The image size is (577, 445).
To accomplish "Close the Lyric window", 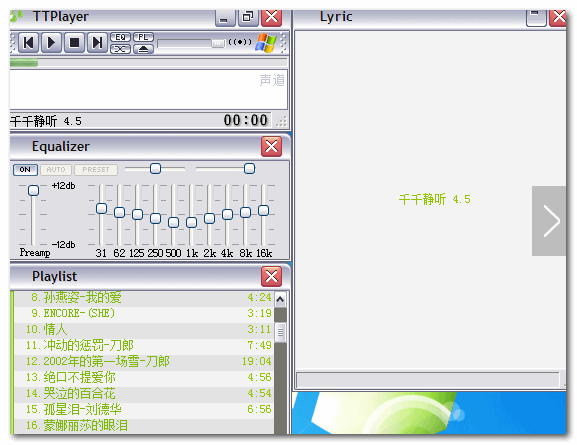I will pos(558,18).
